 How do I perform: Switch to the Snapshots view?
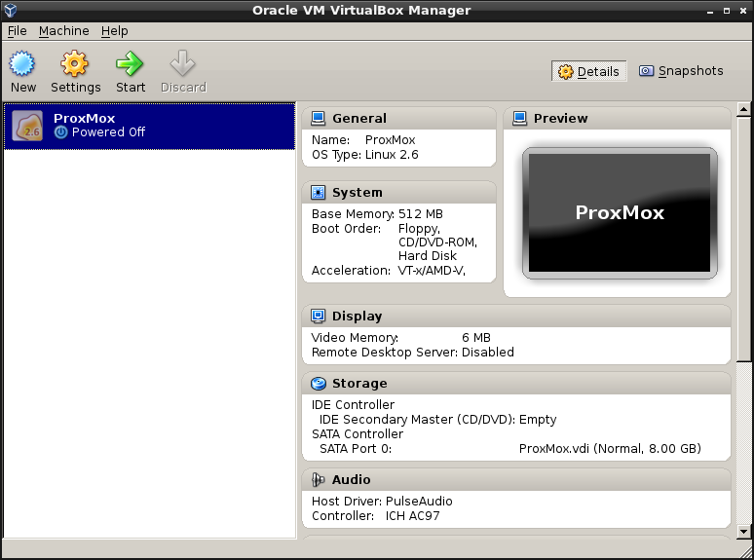(x=681, y=71)
